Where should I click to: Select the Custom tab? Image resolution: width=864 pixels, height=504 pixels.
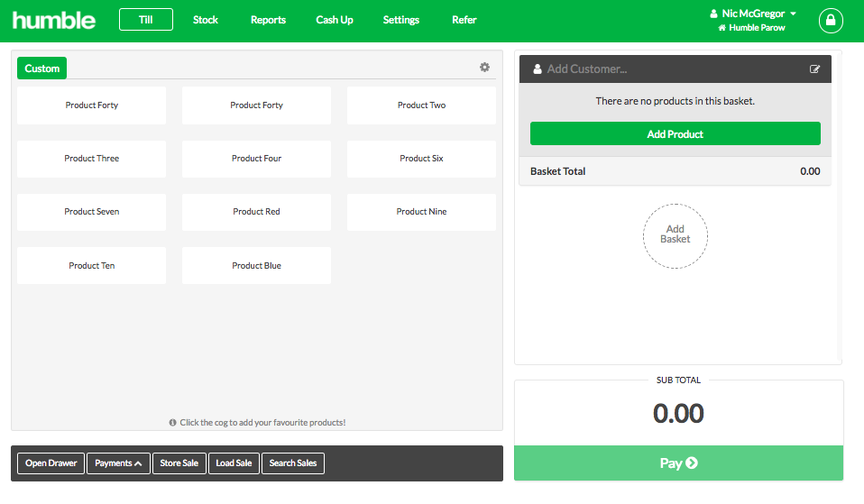click(41, 69)
